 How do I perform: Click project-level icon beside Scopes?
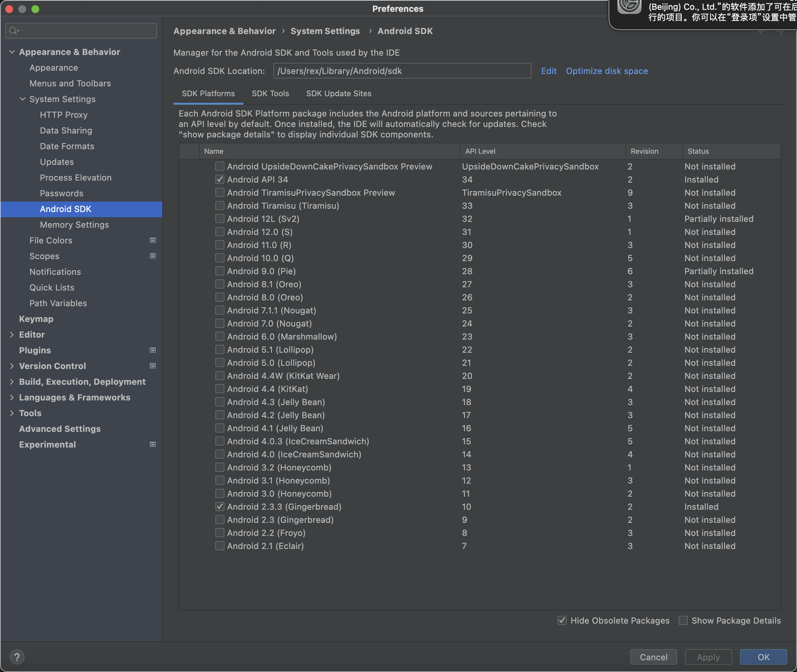pos(153,256)
